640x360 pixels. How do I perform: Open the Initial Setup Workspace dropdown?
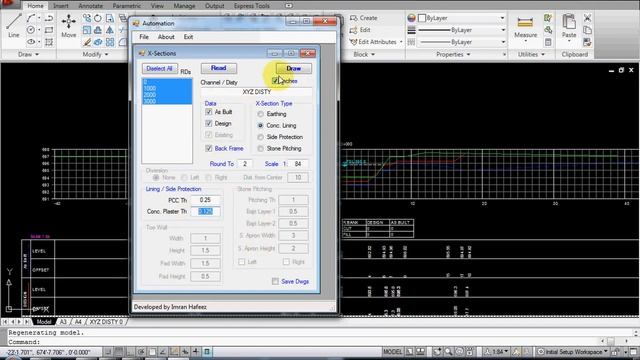[573, 351]
